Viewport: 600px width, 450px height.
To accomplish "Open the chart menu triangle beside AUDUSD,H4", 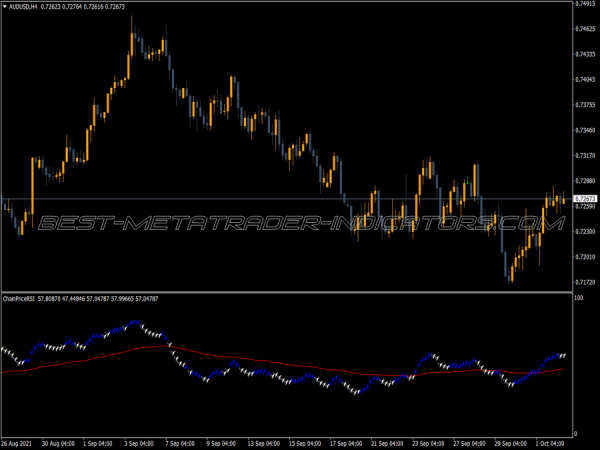I will pyautogui.click(x=5, y=7).
